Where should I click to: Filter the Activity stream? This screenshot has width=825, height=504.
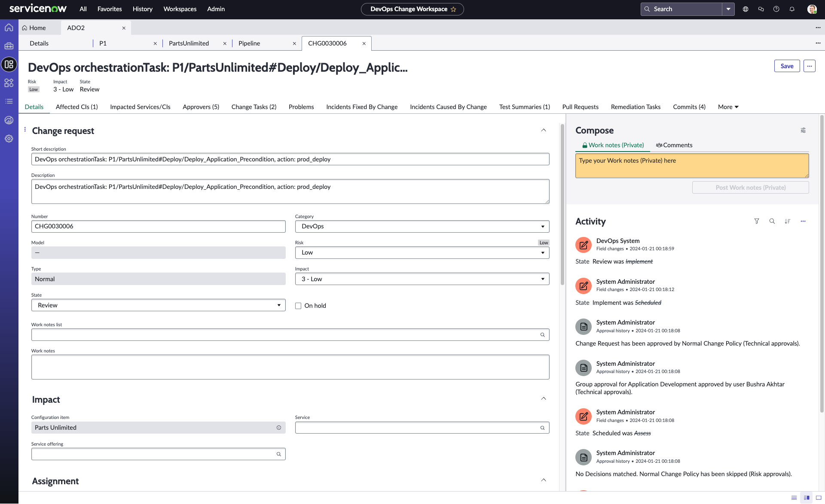pyautogui.click(x=757, y=221)
